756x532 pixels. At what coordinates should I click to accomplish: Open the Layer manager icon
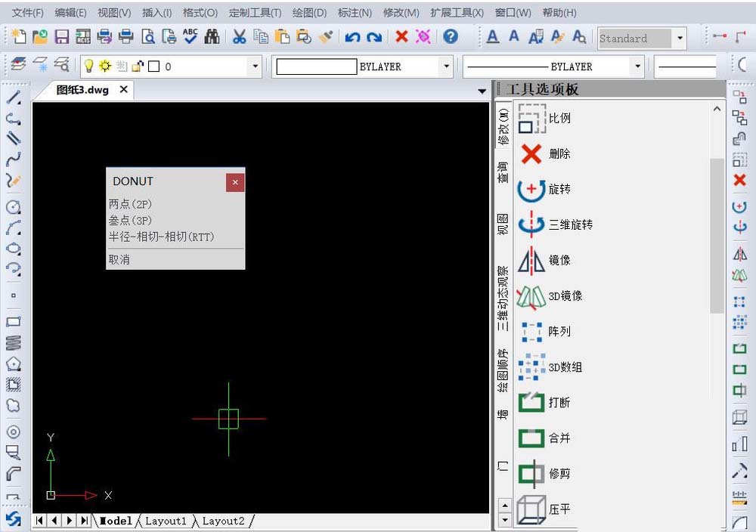[18, 65]
